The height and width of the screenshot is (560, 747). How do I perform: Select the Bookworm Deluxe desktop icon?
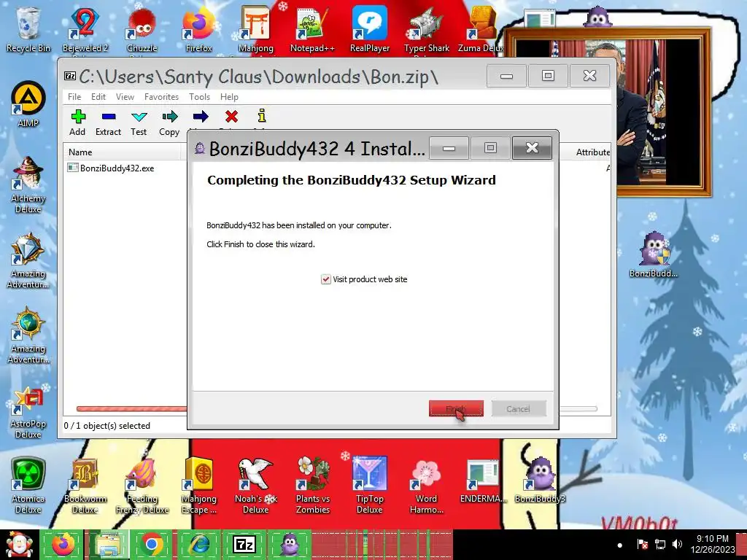[x=85, y=486]
